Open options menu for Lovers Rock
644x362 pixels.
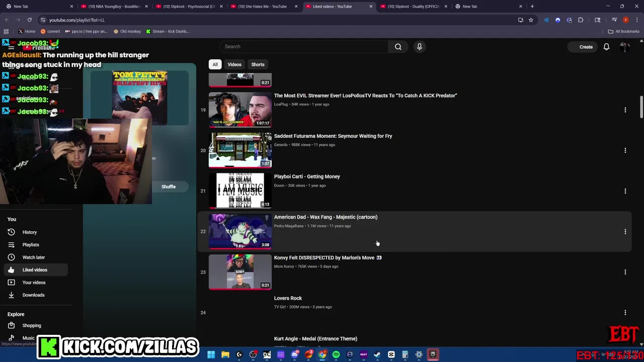click(625, 313)
